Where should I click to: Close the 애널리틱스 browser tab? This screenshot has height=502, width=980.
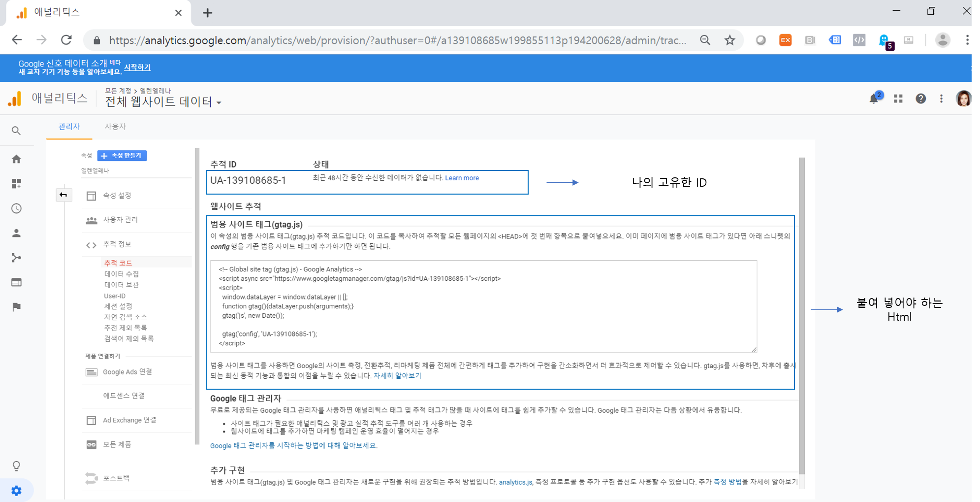(178, 13)
